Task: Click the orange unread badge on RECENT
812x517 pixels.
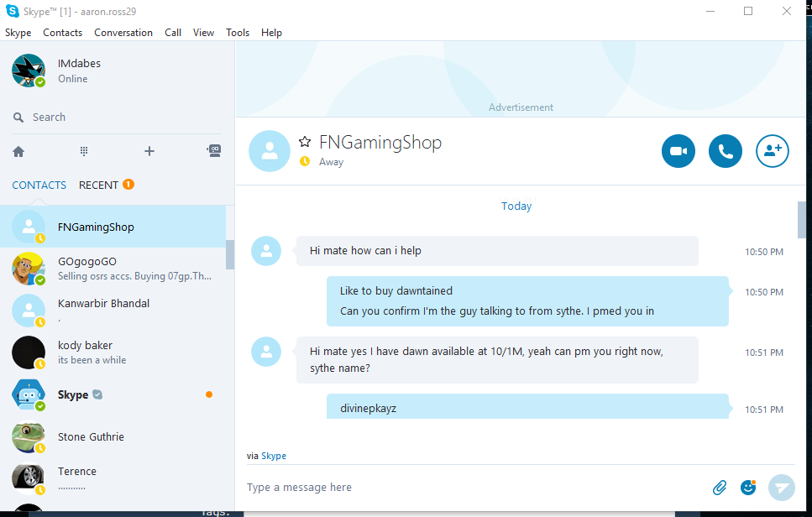Action: click(x=128, y=185)
